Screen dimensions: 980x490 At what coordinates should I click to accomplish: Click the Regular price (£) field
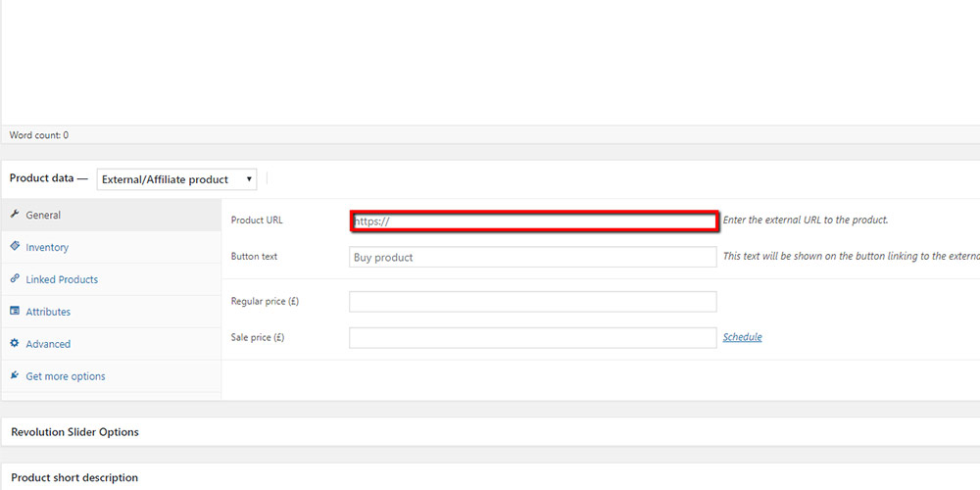coord(533,301)
